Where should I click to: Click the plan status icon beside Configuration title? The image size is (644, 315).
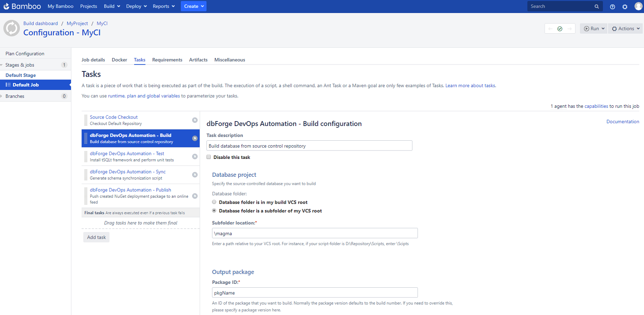click(12, 28)
